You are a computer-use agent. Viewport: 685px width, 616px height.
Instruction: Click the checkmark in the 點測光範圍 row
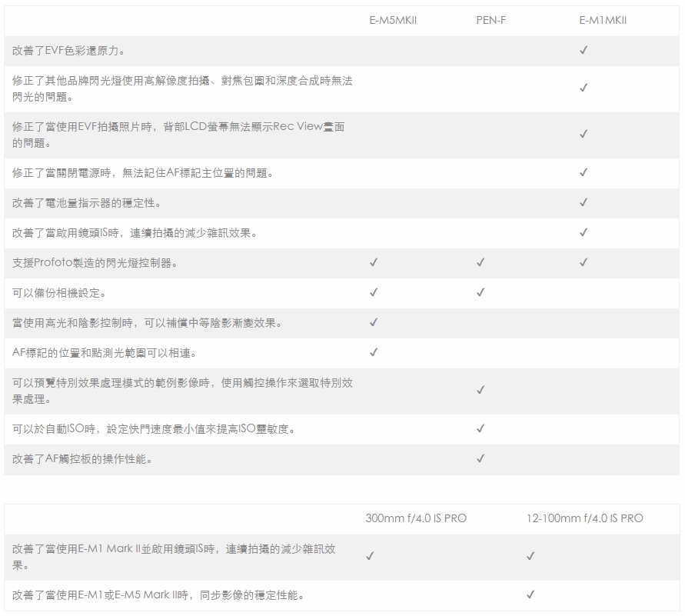[x=374, y=352]
